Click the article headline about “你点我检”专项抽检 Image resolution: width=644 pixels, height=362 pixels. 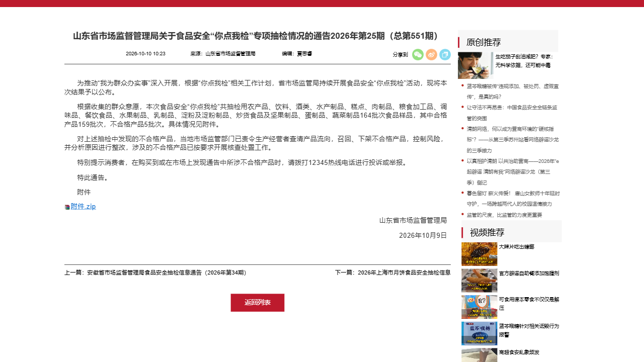point(258,36)
